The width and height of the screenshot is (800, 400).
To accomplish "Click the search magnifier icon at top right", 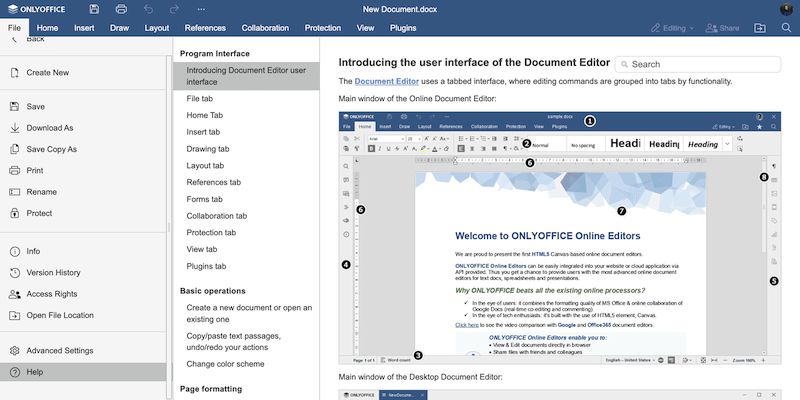I will pyautogui.click(x=786, y=28).
